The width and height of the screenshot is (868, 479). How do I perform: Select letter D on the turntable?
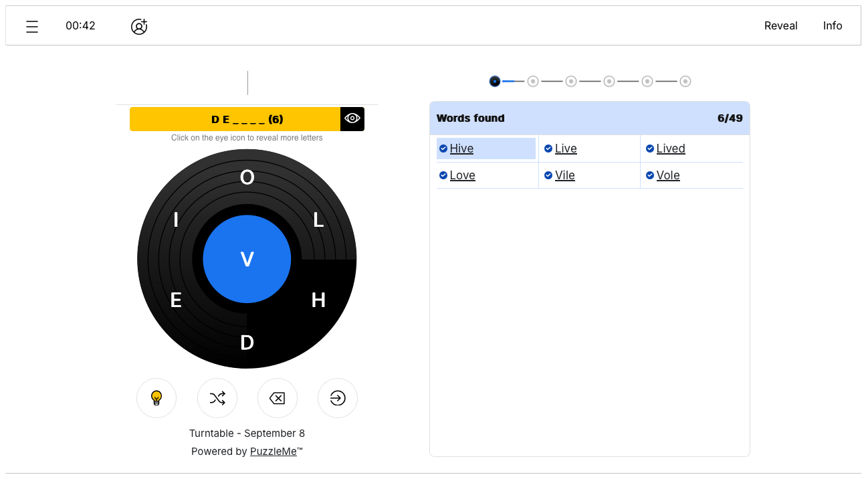point(247,343)
